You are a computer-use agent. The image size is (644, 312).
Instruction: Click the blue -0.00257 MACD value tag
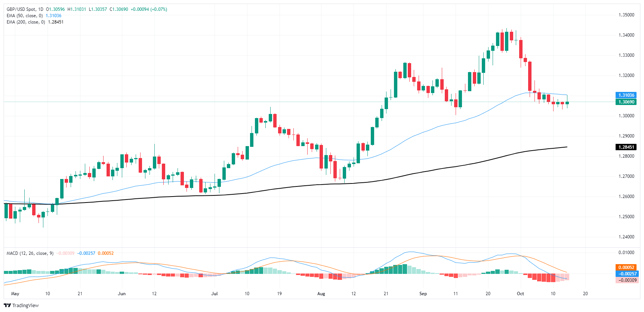(x=626, y=274)
